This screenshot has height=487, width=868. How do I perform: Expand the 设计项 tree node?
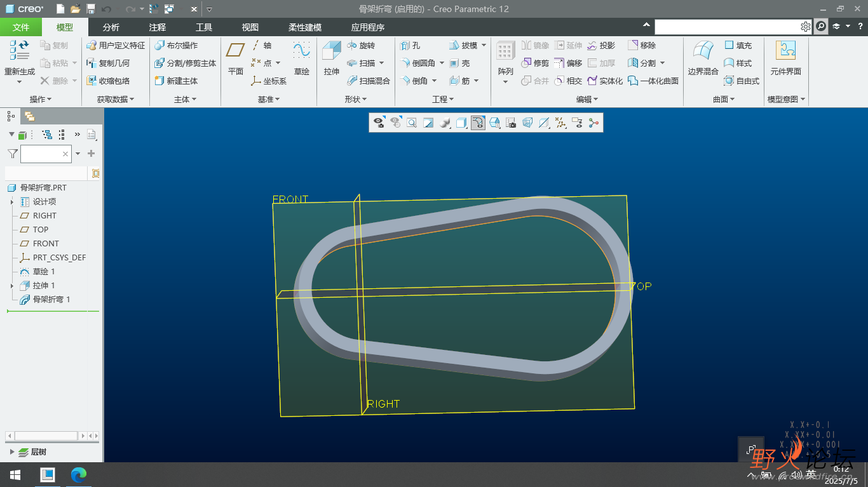click(11, 202)
